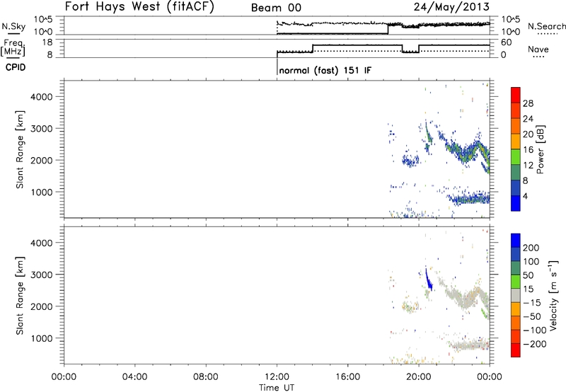Screen dimensions: 566x392
Task: Click the CPID start marker at 12:00
Action: (x=277, y=67)
